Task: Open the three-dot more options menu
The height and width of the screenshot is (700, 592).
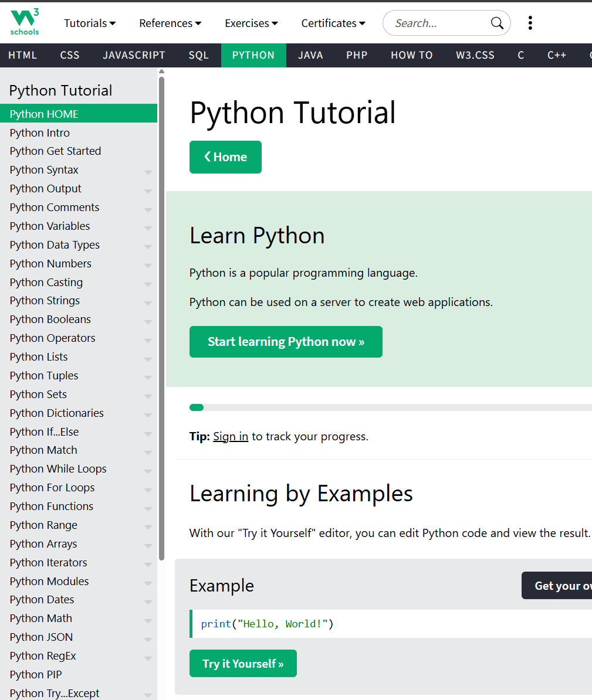Action: tap(530, 23)
